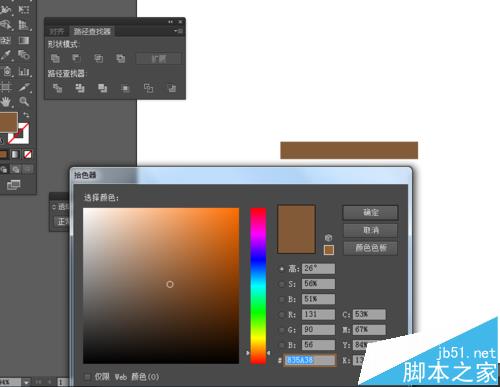Enable the 仅限 Web 颜色 checkbox
The width and height of the screenshot is (500, 387).
point(87,377)
